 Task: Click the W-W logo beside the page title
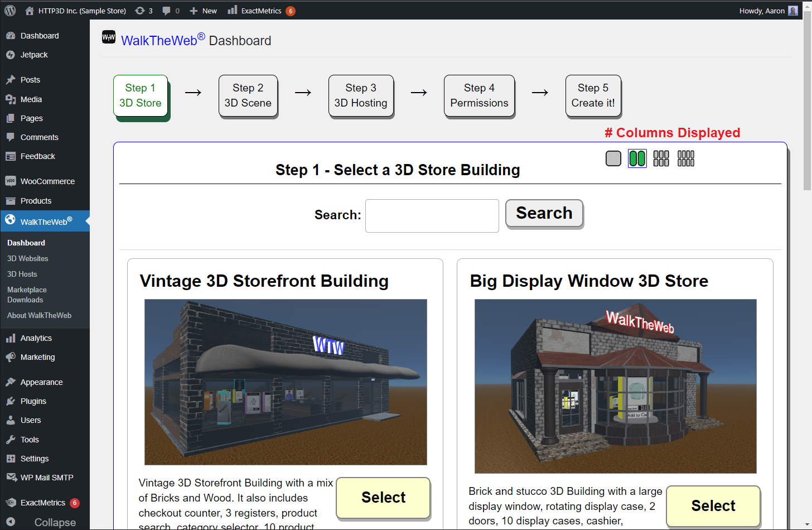(109, 37)
